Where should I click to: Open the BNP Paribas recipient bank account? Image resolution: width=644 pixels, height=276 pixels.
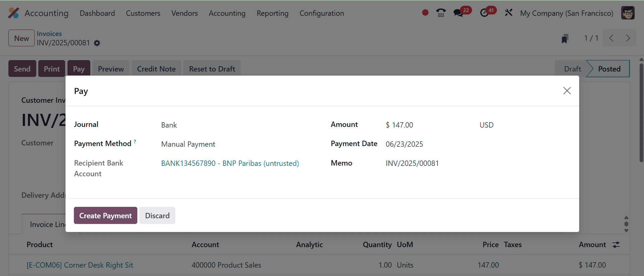pyautogui.click(x=230, y=163)
